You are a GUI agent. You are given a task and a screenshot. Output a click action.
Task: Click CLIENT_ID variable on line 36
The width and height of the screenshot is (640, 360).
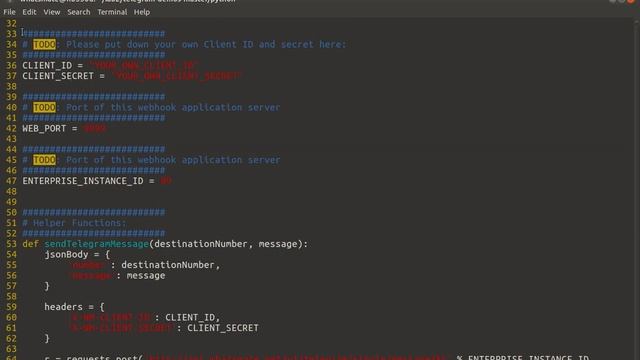pos(47,65)
